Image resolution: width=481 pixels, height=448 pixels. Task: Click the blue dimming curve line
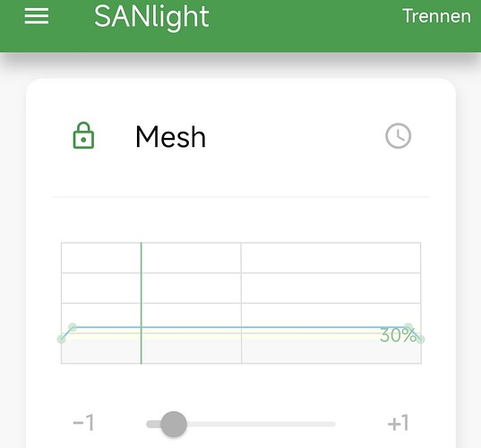click(x=240, y=327)
